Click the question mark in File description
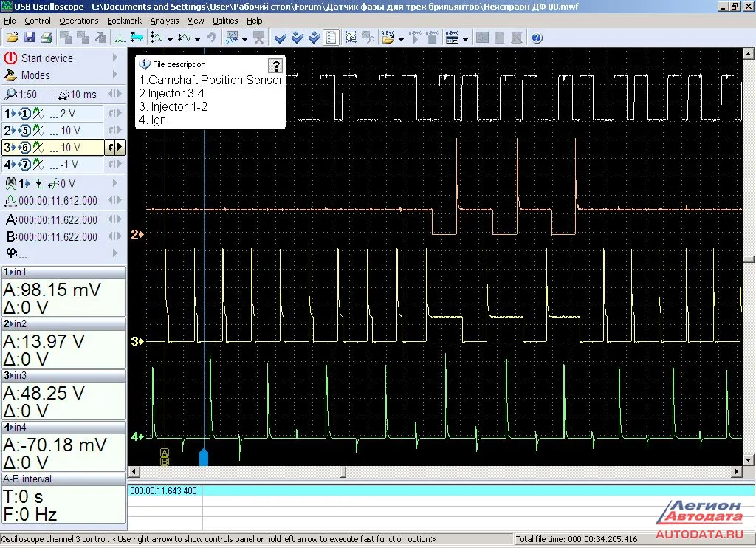This screenshot has width=756, height=548. (x=276, y=66)
